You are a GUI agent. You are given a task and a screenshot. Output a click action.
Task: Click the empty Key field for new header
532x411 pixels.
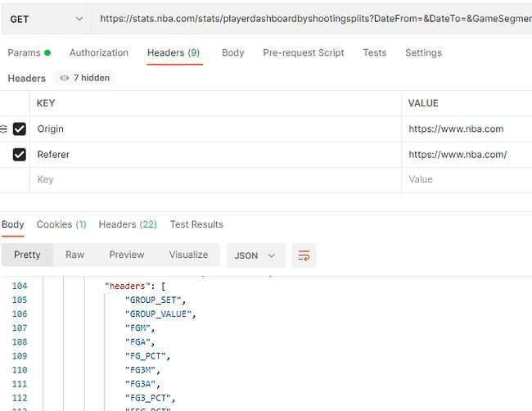[213, 179]
